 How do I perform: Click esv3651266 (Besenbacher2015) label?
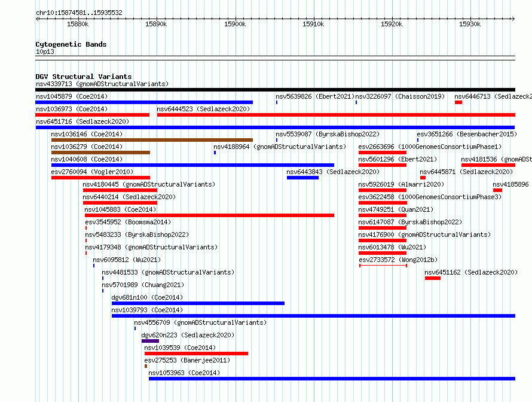pos(467,134)
